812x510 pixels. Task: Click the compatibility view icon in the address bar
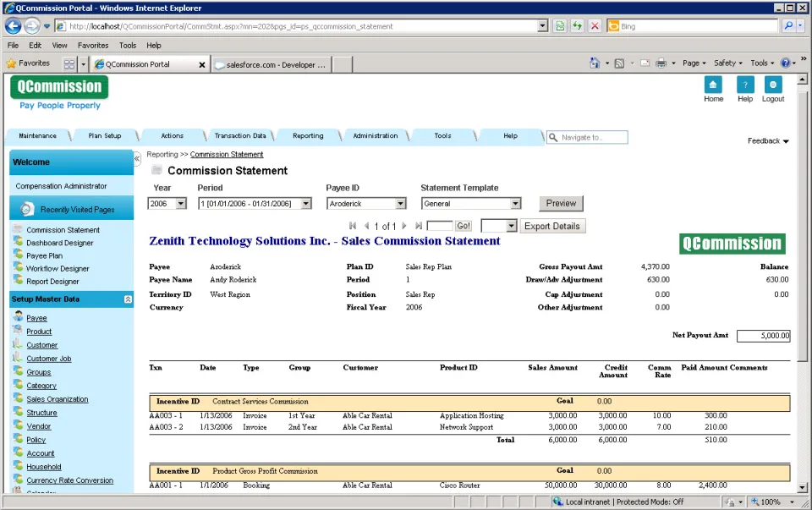tap(560, 26)
